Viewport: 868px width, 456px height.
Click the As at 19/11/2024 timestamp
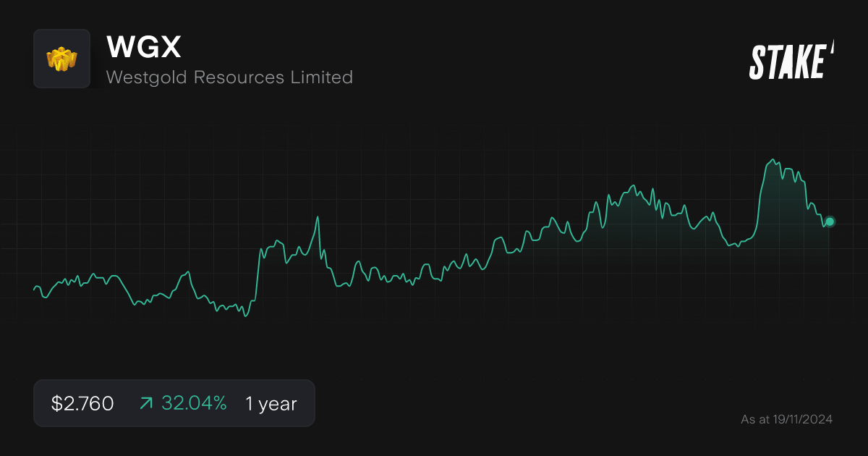[x=787, y=418]
